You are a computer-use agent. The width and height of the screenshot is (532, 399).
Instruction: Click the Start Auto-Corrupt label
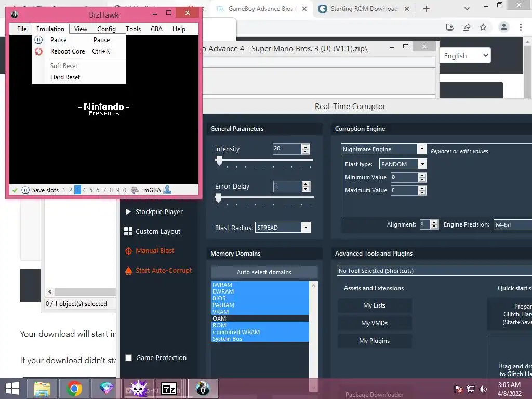coord(164,270)
